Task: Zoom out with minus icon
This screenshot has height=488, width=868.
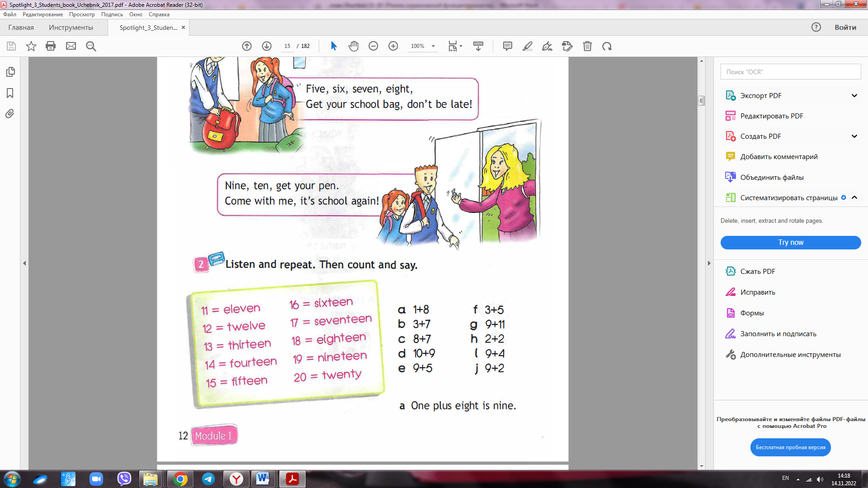Action: [x=373, y=46]
